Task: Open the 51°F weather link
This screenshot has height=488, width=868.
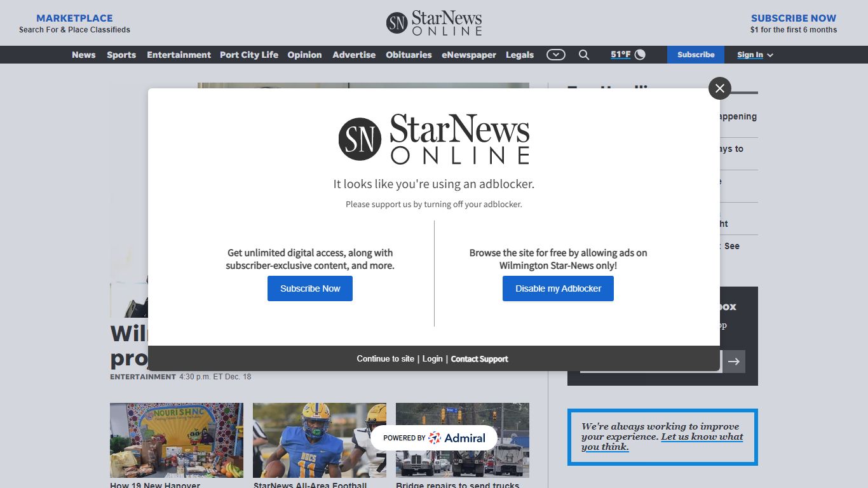Action: coord(620,55)
